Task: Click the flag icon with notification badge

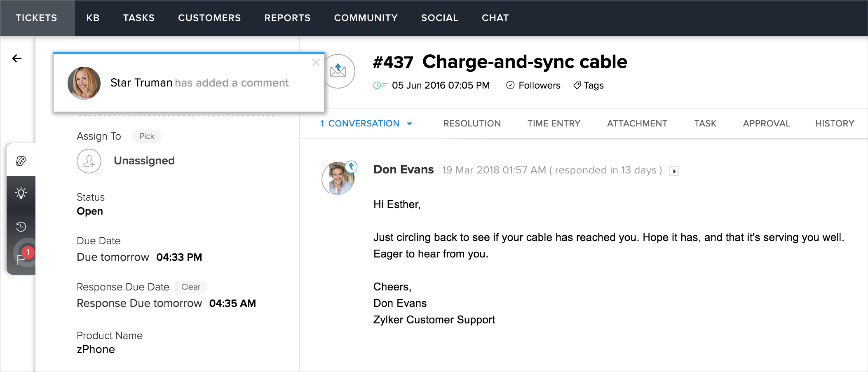Action: tap(21, 258)
